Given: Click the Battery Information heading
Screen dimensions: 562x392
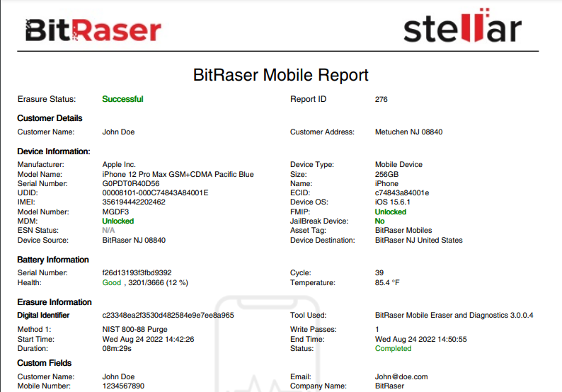Looking at the screenshot, I should 52,260.
